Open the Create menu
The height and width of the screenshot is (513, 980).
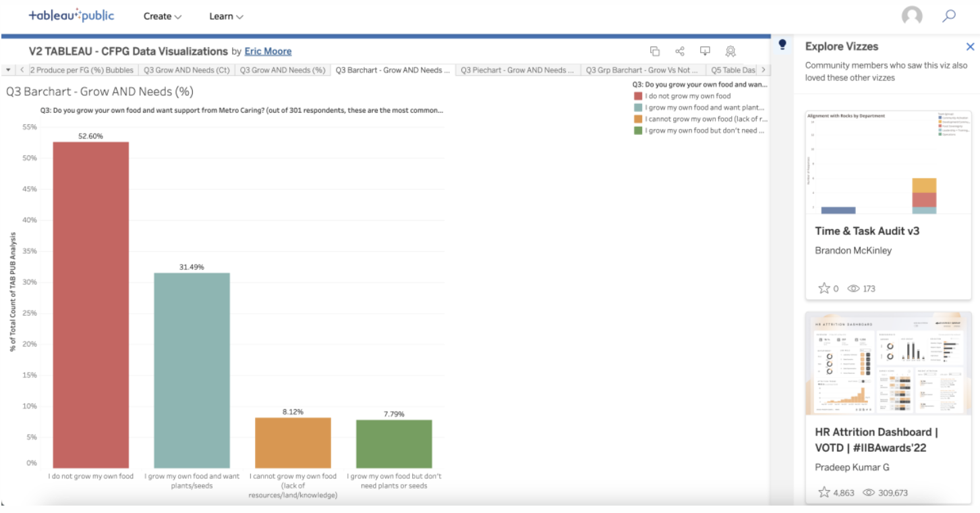[x=162, y=16]
